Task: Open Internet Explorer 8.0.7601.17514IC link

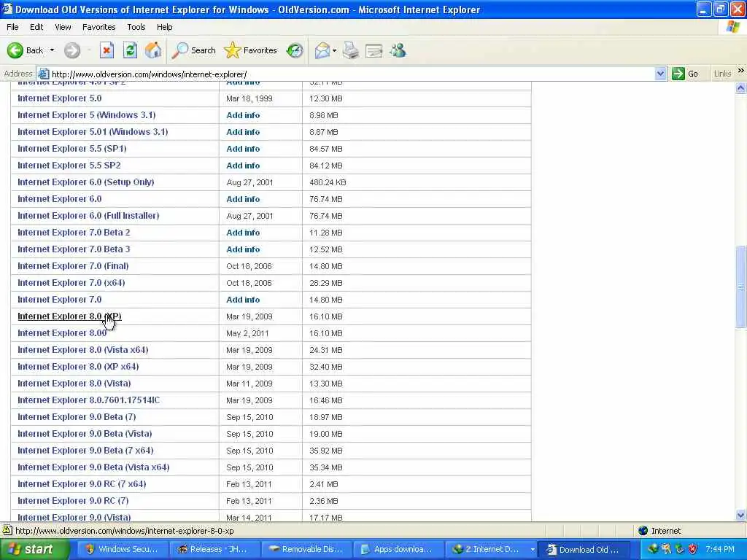Action: 88,400
